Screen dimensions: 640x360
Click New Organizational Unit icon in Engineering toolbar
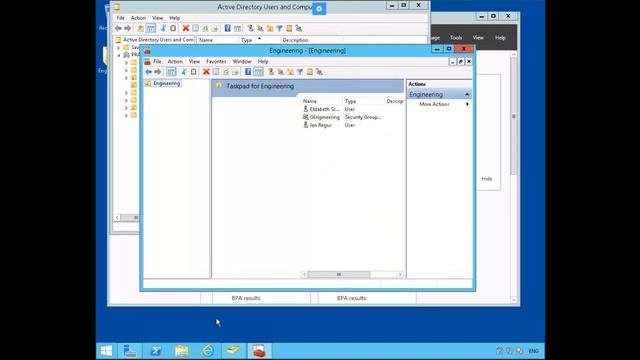point(290,72)
